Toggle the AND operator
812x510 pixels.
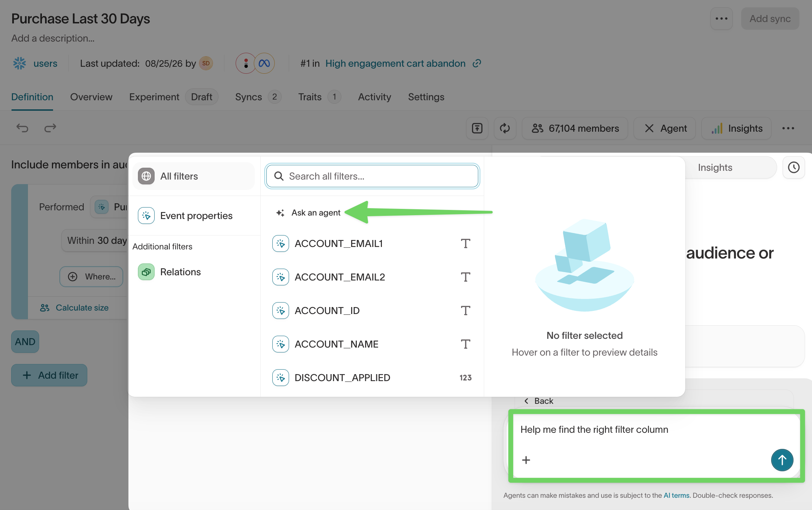click(x=25, y=342)
